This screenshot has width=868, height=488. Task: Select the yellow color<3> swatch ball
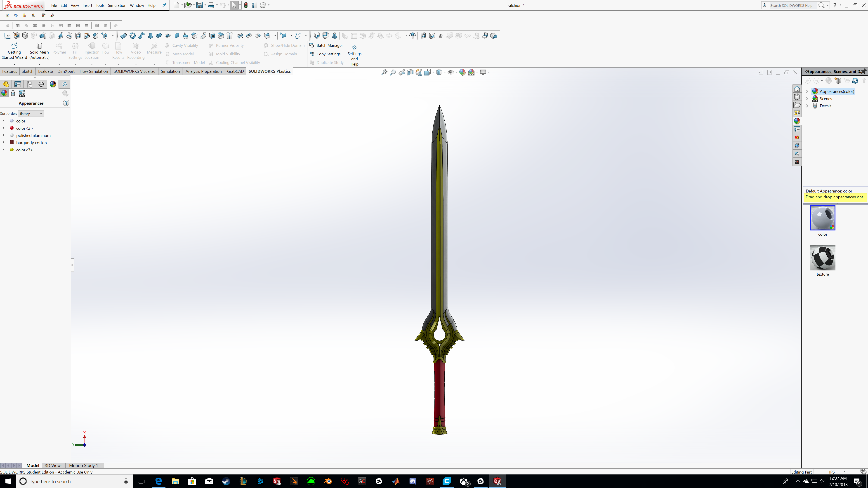click(12, 150)
